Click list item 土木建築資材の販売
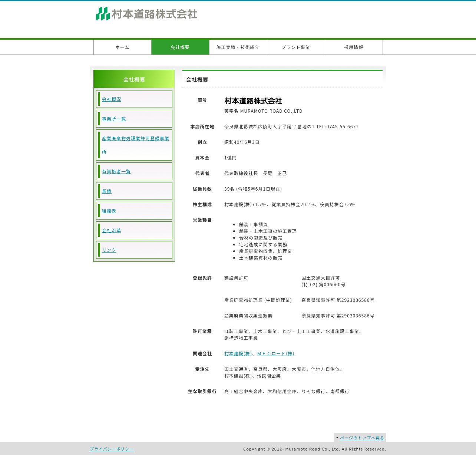 click(261, 258)
